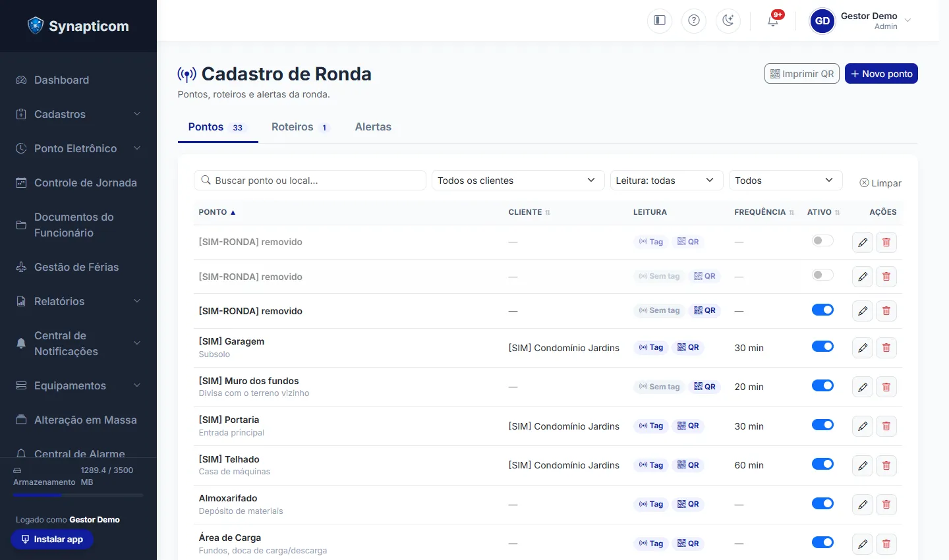Expand the Cadastros sidebar menu
949x560 pixels.
(x=78, y=114)
